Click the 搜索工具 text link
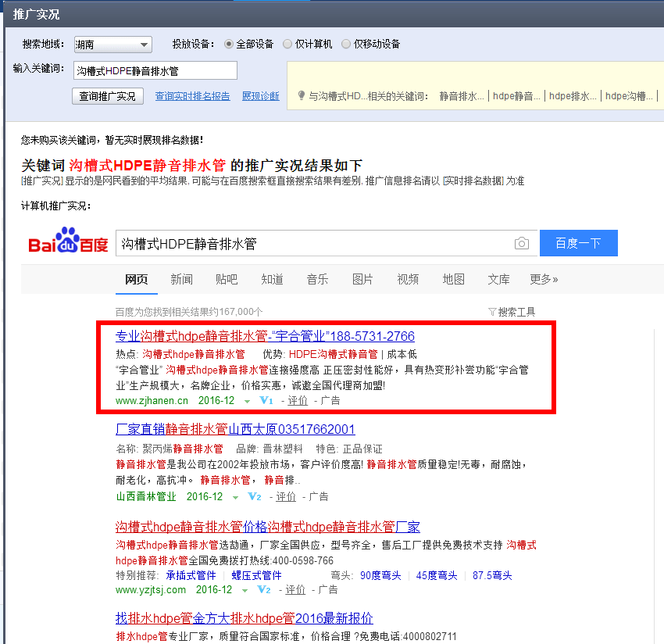This screenshot has height=644, width=664. (x=516, y=313)
